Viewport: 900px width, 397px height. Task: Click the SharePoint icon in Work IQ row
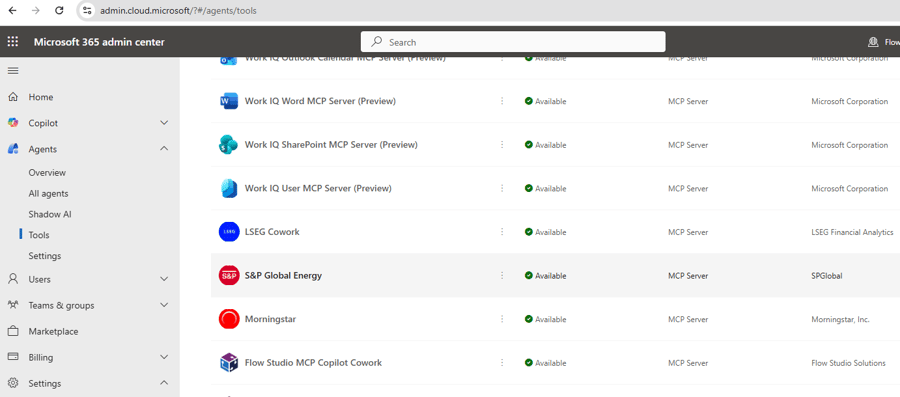(228, 145)
